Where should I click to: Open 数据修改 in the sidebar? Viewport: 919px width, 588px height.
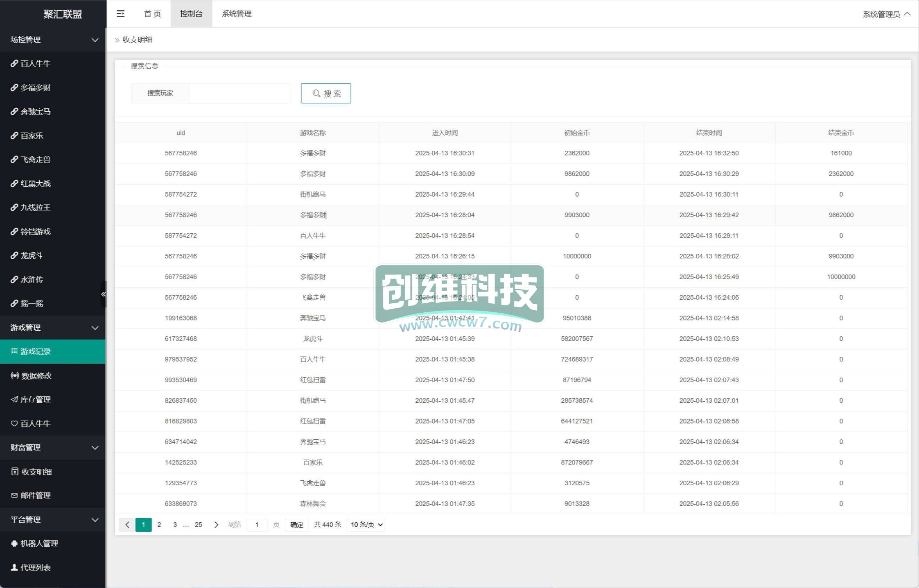tap(53, 375)
